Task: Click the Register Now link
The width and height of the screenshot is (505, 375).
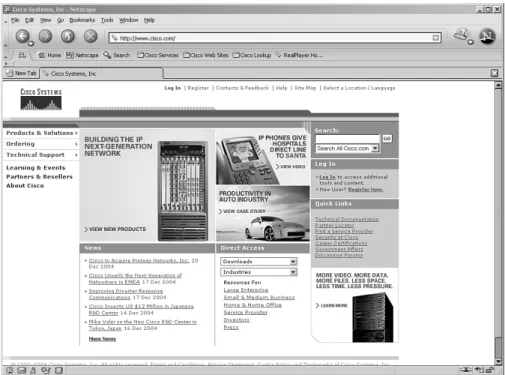Action: pos(365,190)
